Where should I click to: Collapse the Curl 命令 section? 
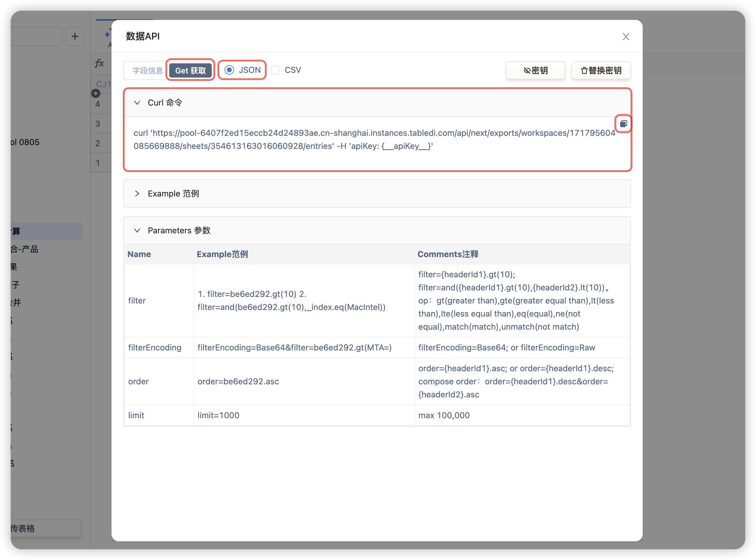tap(137, 103)
